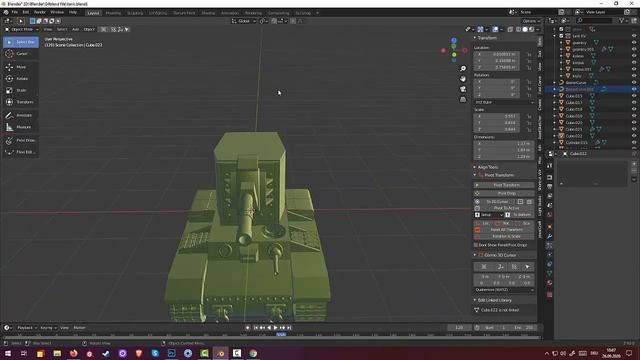Toggle the camera view icon
Image resolution: width=640 pixels, height=360 pixels.
463,89
